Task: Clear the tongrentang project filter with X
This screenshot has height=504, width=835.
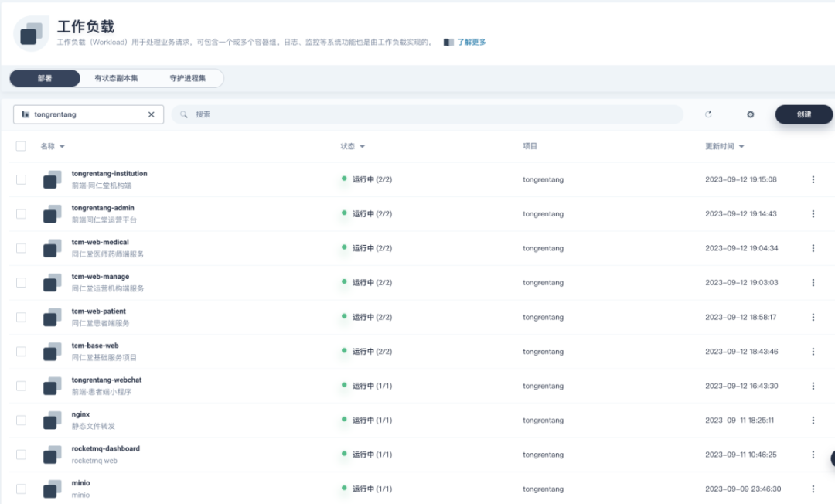Action: (152, 114)
